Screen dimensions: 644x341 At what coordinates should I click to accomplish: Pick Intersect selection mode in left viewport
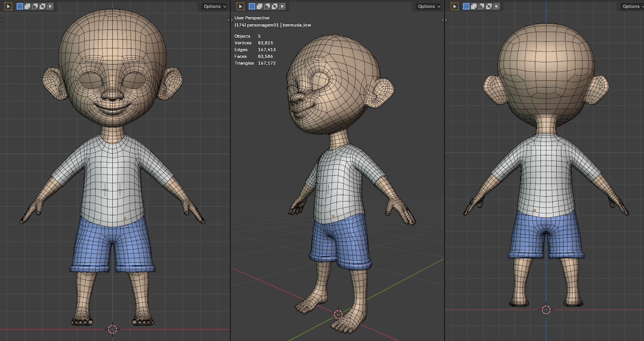click(50, 6)
